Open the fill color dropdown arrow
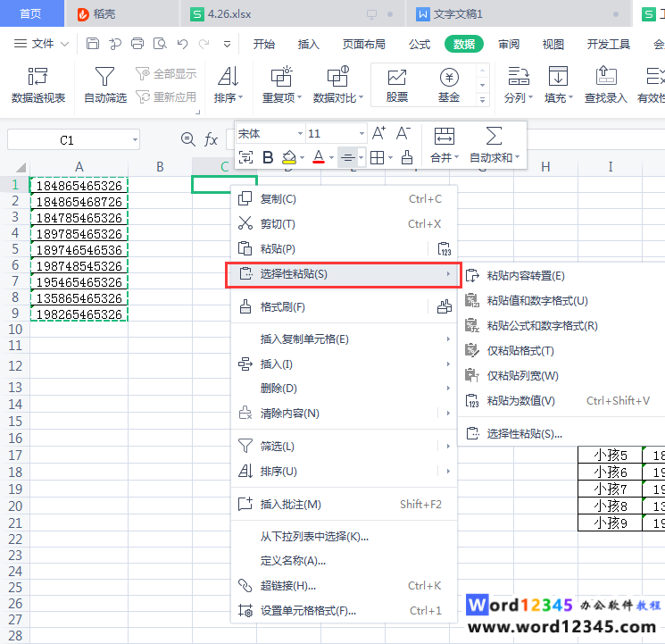 pos(302,158)
